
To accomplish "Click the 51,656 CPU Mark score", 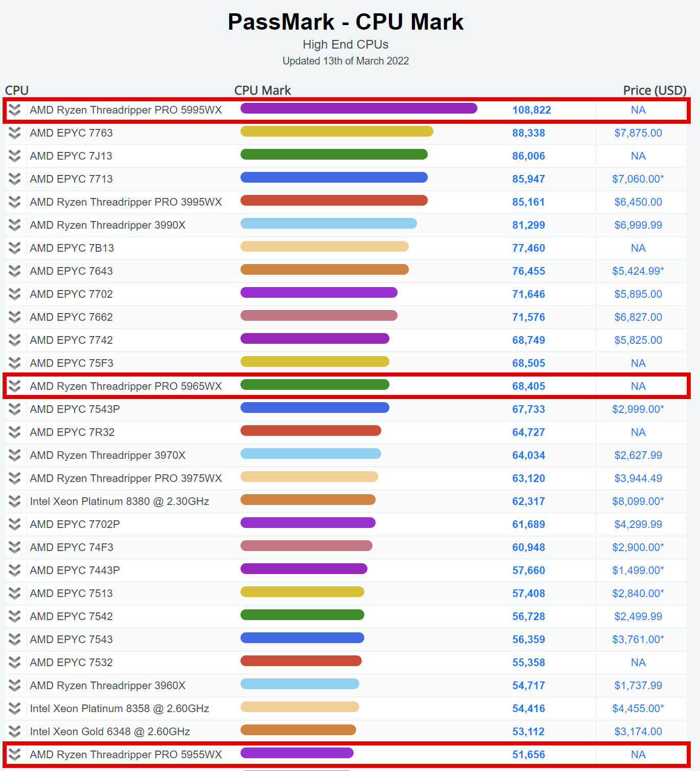I will 529,755.
